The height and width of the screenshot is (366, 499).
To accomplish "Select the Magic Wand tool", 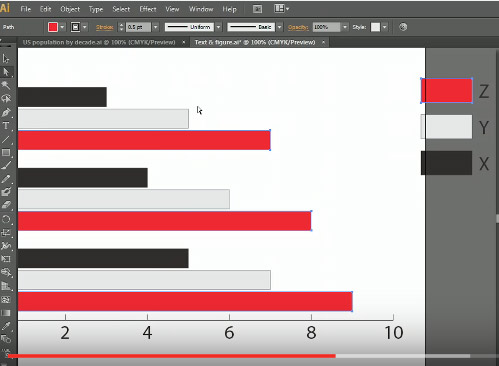I will (x=6, y=85).
